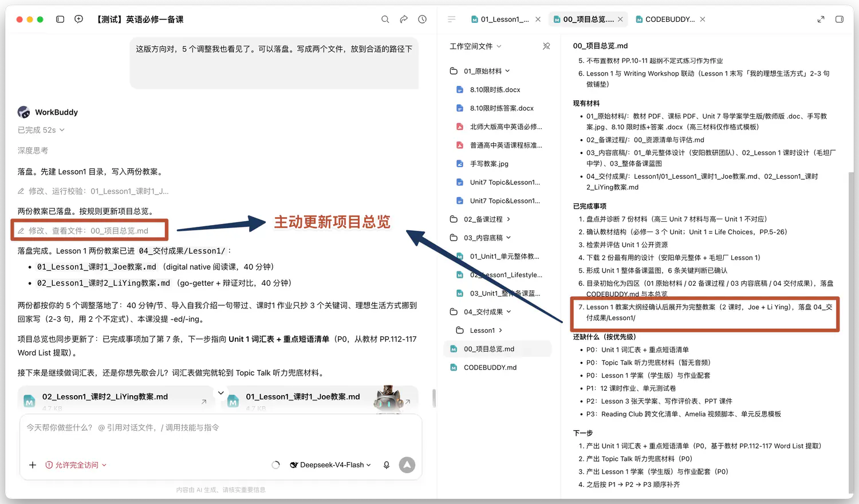The height and width of the screenshot is (504, 859).
Task: Switch to the 01_Lesson1 tab
Action: tap(500, 19)
